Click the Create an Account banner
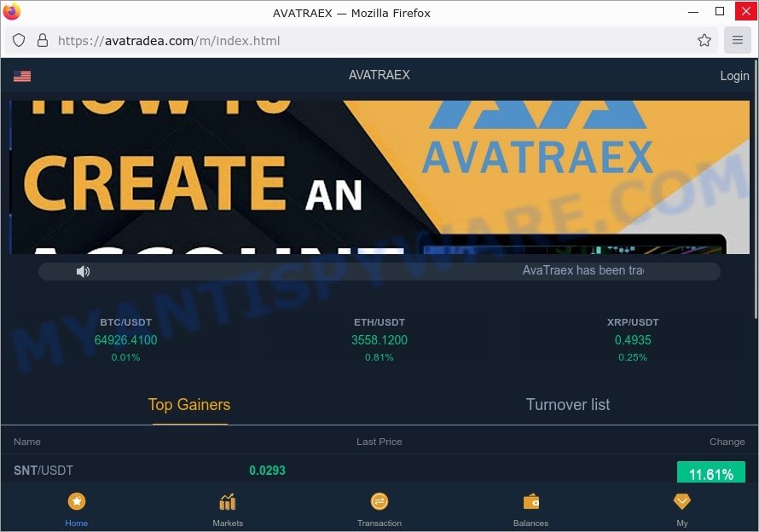The height and width of the screenshot is (532, 759). (379, 177)
